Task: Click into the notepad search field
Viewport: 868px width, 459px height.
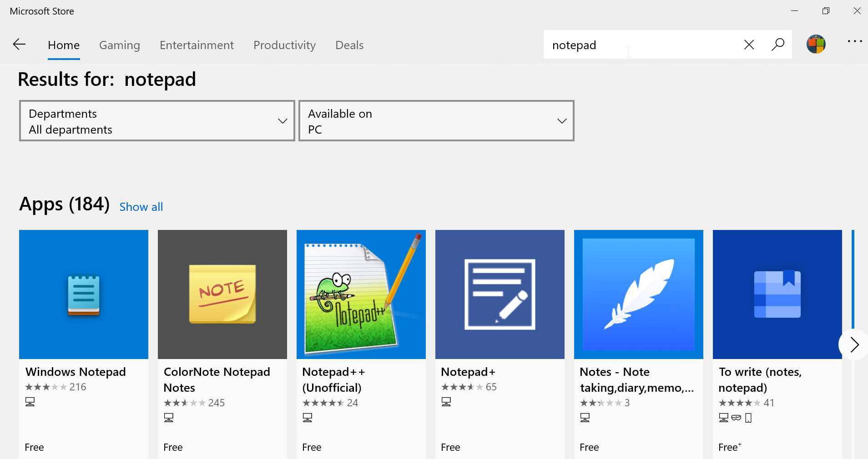Action: [x=637, y=45]
